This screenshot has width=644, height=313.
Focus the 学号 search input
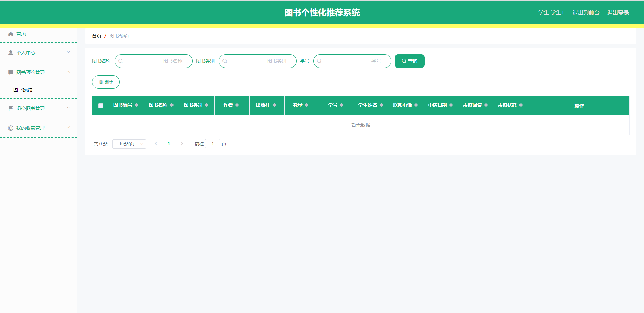pyautogui.click(x=352, y=61)
